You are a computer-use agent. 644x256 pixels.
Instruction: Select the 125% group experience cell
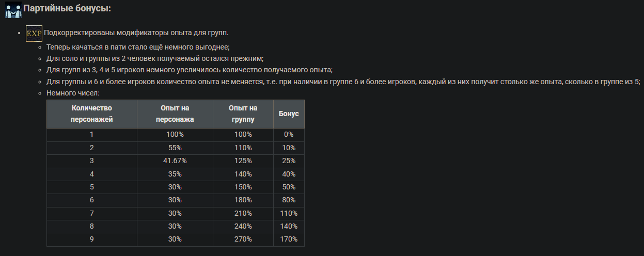243,161
